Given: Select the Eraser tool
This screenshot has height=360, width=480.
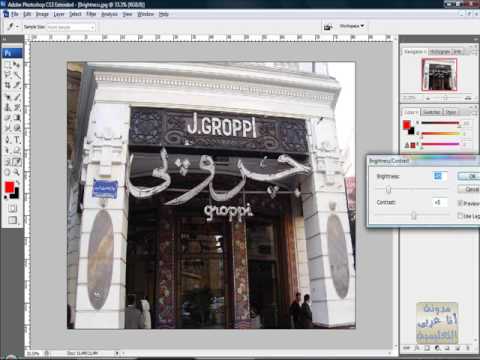Looking at the screenshot, I should pos(8,118).
